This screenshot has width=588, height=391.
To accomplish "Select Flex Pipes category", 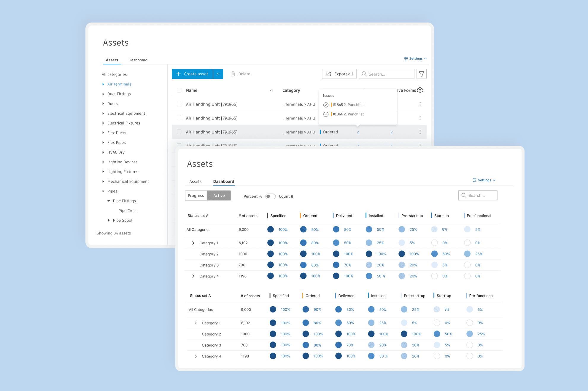I will pos(116,143).
